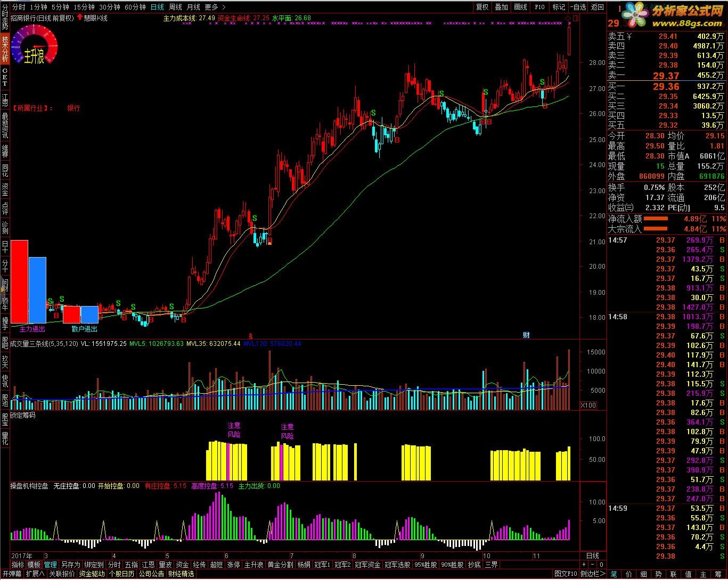Click 绑定到 button
Screen dimensions: 728x580
(94, 565)
